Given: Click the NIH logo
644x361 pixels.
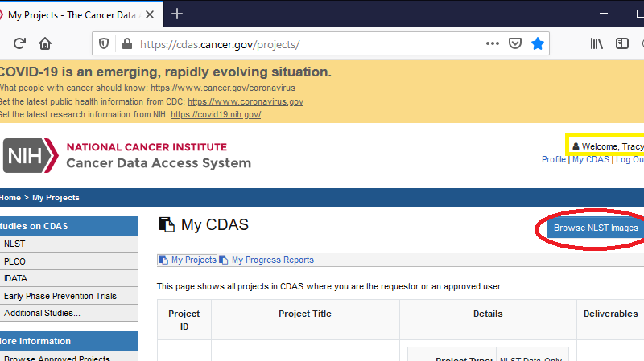Looking at the screenshot, I should point(31,155).
